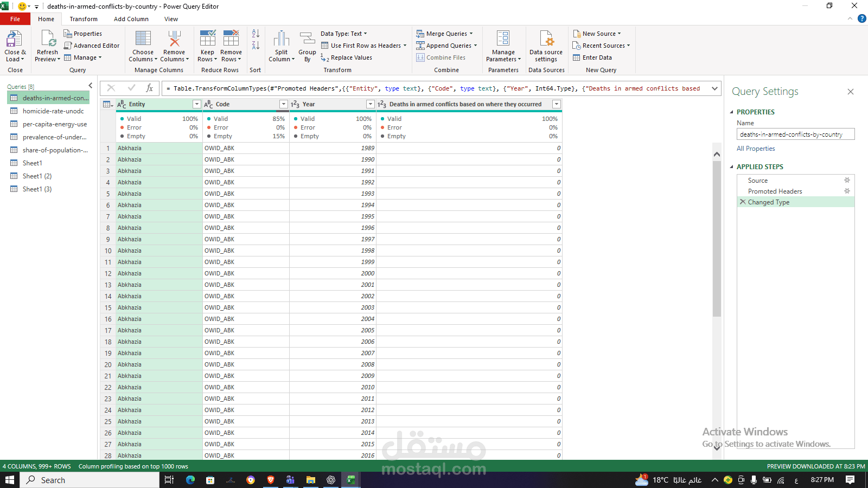Click the fx formula button
The height and width of the screenshot is (488, 868).
coord(150,88)
